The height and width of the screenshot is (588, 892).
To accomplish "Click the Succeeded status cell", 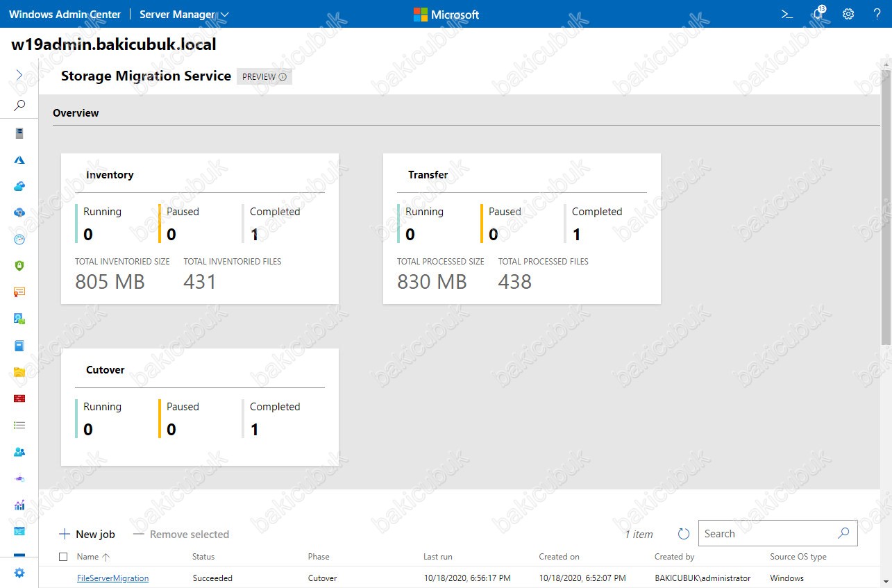I will (213, 578).
